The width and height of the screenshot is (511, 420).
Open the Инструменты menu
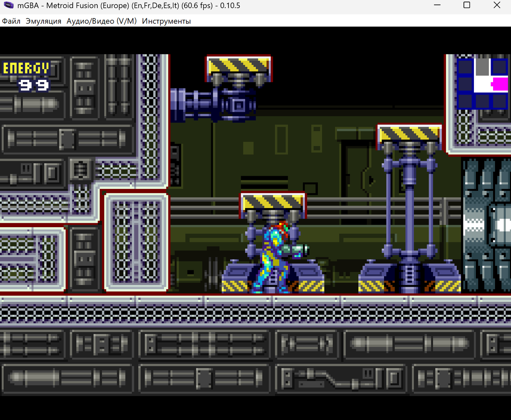click(166, 21)
